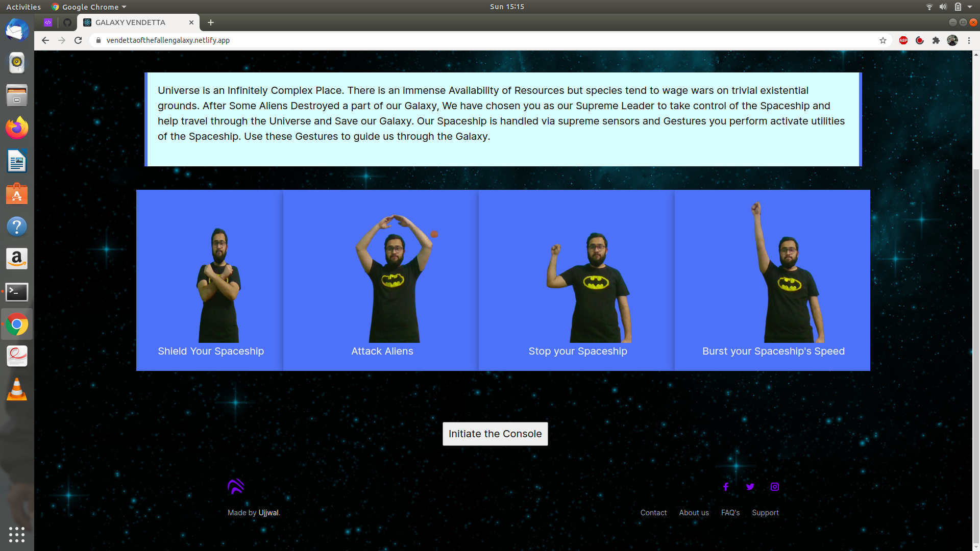Screen dimensions: 980x551
Task: Click the About us link in footer
Action: (x=694, y=513)
